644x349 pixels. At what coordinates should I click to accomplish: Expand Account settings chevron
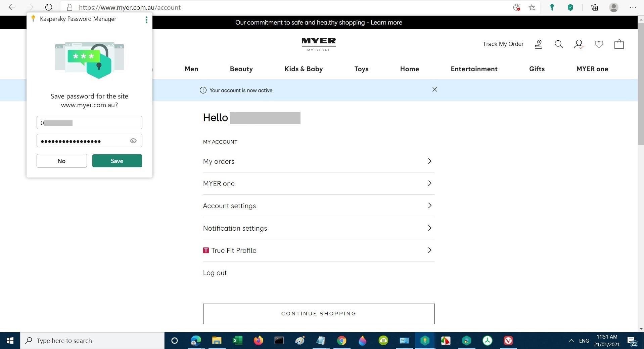429,205
